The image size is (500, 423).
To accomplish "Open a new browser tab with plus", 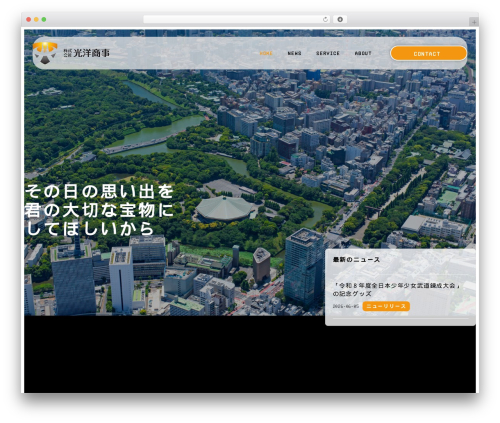I will (x=474, y=22).
